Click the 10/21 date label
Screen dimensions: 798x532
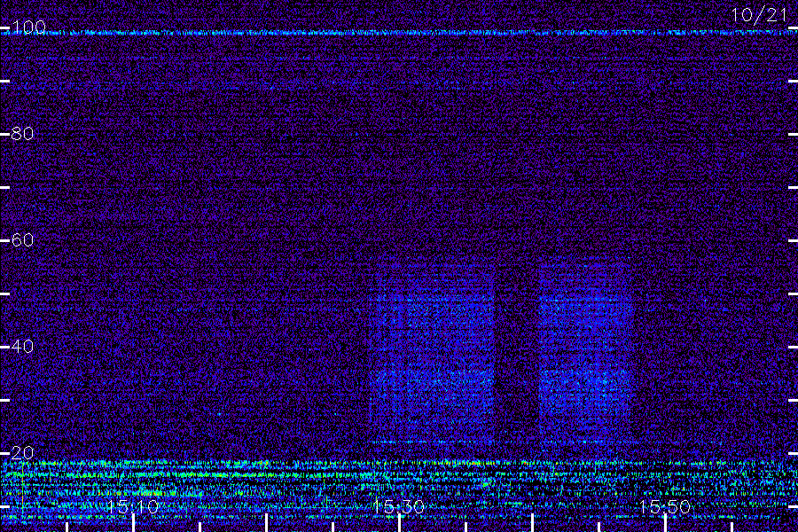(759, 15)
